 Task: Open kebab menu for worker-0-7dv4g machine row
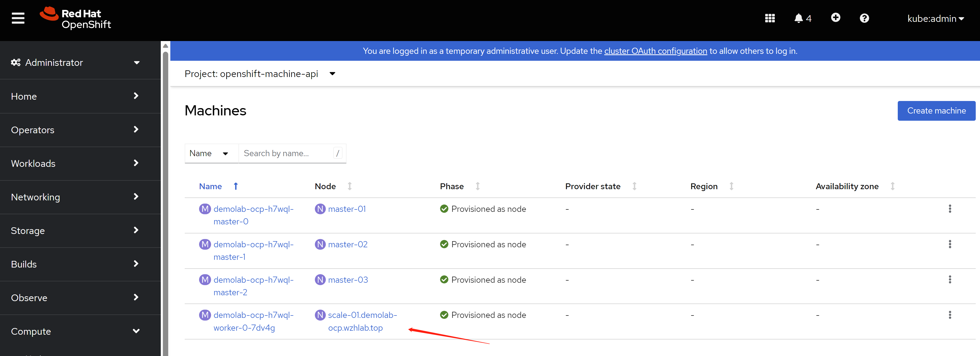(950, 315)
